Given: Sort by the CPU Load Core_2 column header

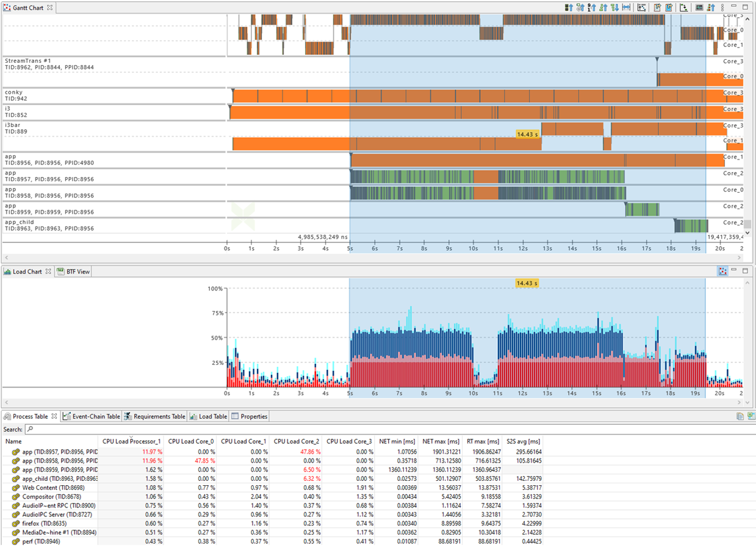Looking at the screenshot, I should (296, 441).
